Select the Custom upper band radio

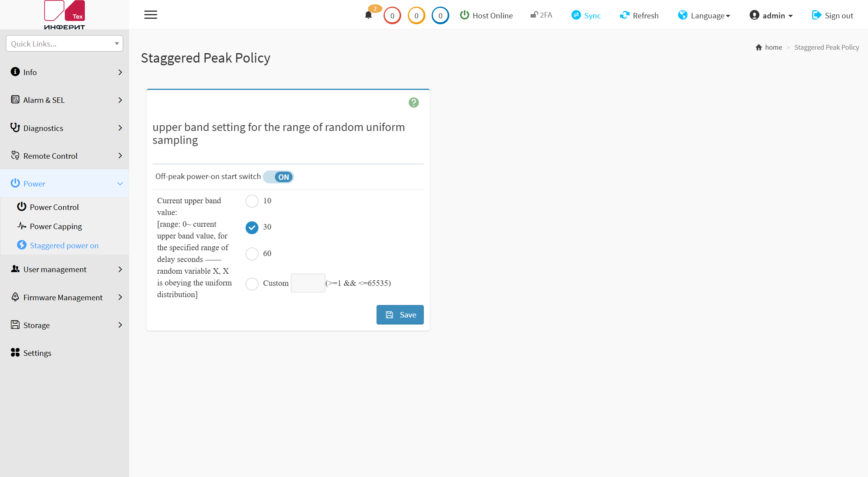pos(252,283)
